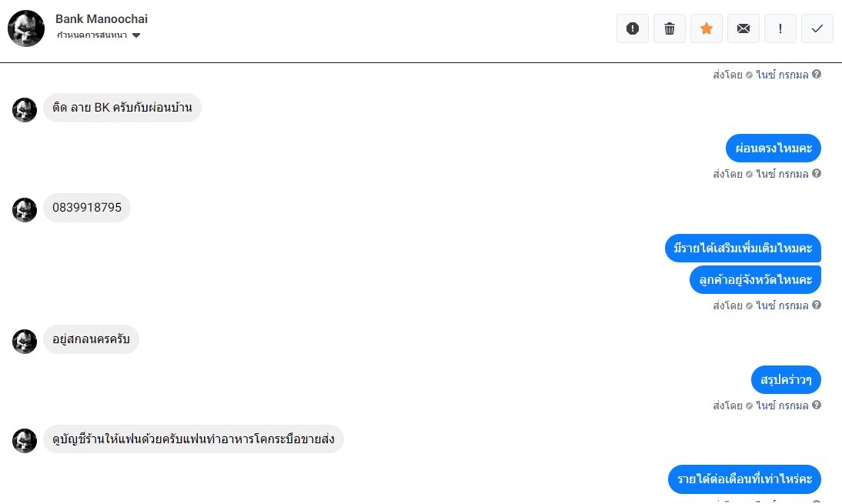The height and width of the screenshot is (504, 842).
Task: Select the 0839918795 phone number message
Action: click(87, 208)
